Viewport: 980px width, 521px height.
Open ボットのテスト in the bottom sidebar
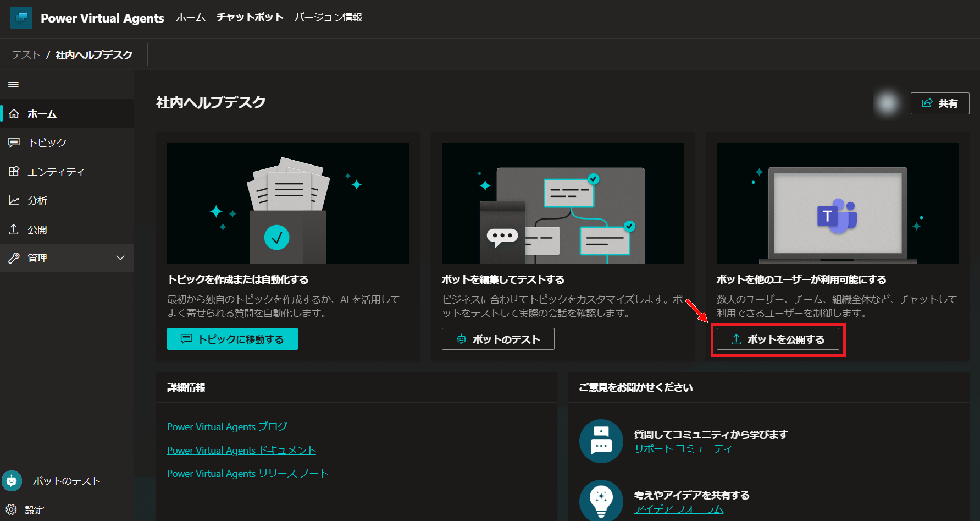[67, 481]
